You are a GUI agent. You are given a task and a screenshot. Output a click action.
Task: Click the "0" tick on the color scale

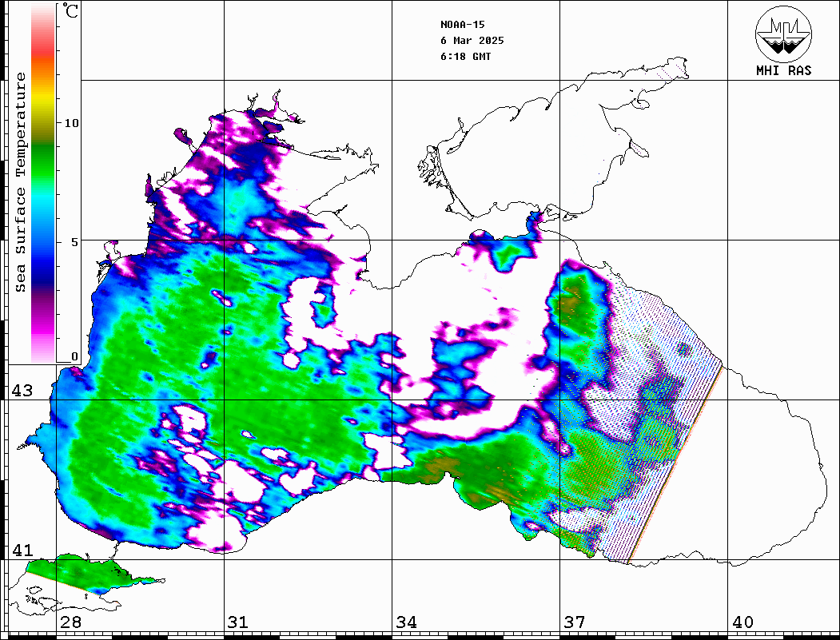click(x=74, y=356)
